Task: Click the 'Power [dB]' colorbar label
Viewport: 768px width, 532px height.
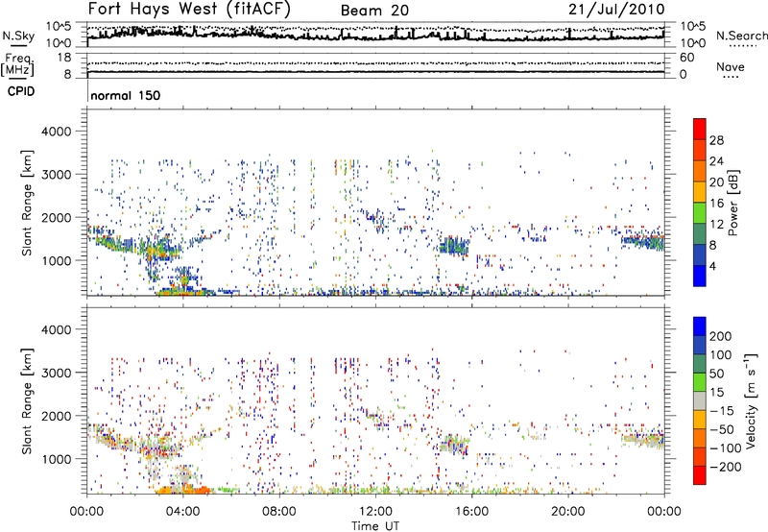Action: pyautogui.click(x=732, y=203)
